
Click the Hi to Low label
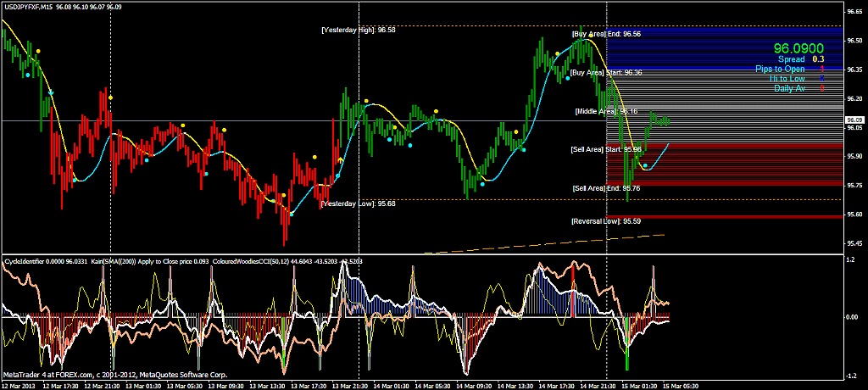[x=789, y=79]
